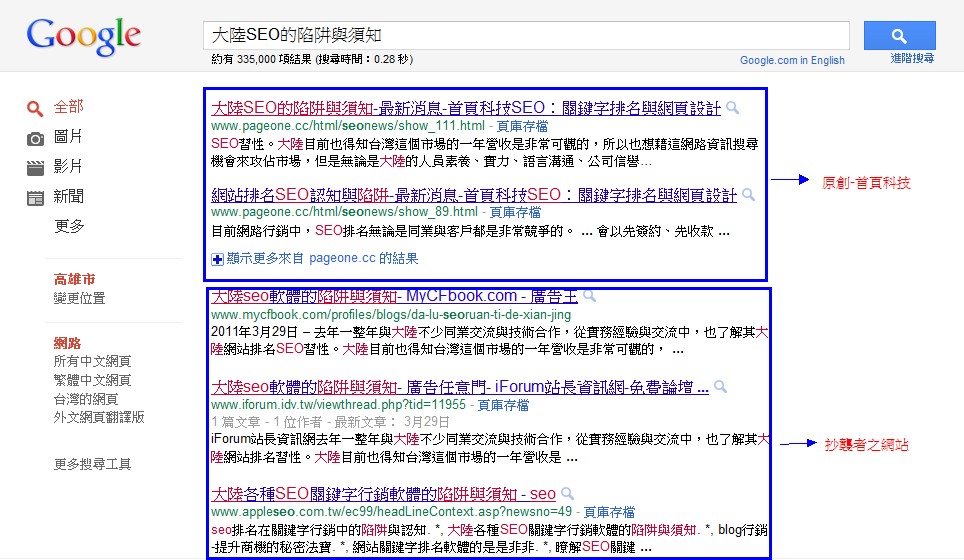The width and height of the screenshot is (964, 560).
Task: Expand 更多搜尋工具 search tools
Action: pyautogui.click(x=92, y=464)
